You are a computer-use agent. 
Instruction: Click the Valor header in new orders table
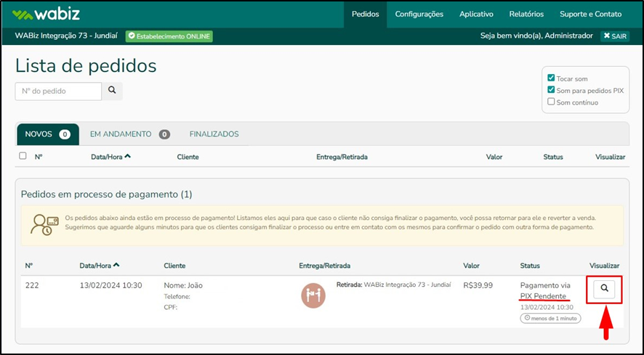coord(494,157)
